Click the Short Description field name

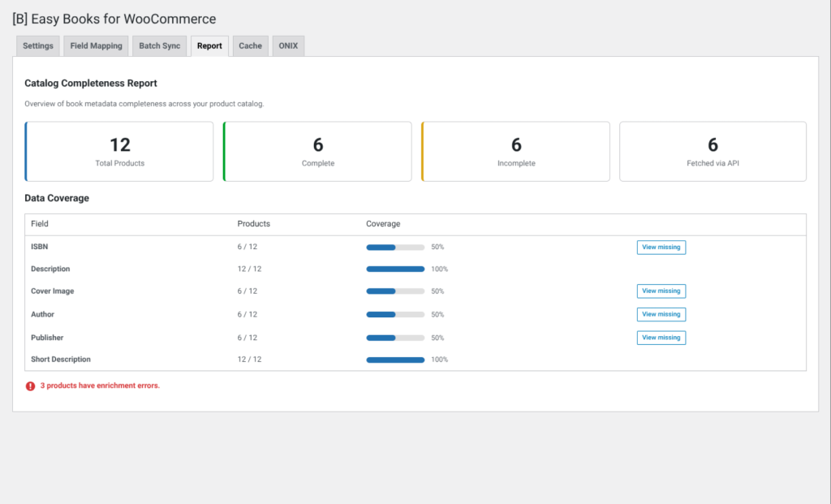coord(60,360)
